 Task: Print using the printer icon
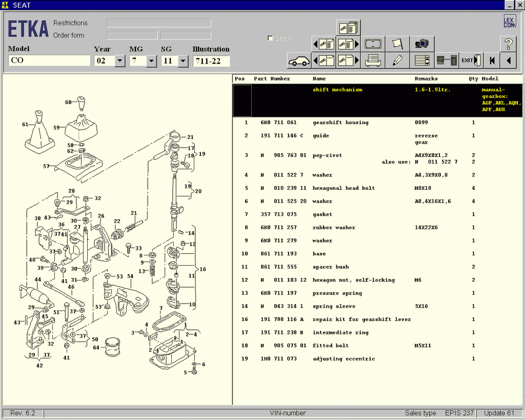pyautogui.click(x=373, y=61)
